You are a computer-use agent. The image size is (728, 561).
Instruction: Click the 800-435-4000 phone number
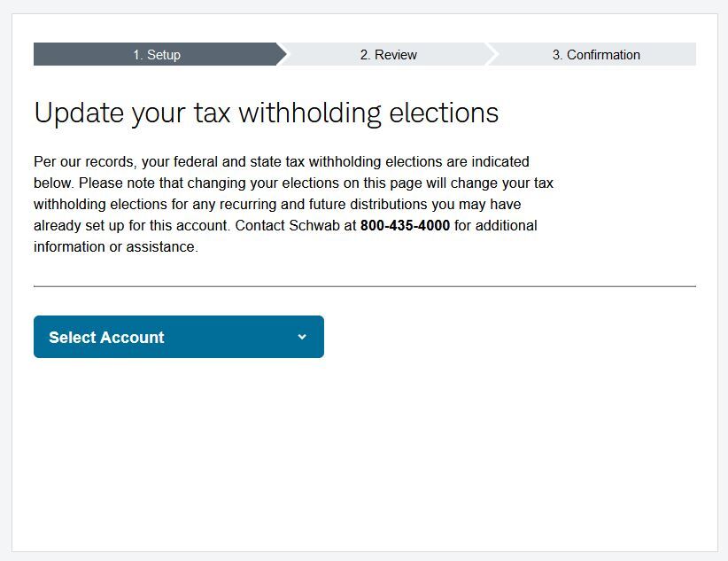(x=405, y=226)
